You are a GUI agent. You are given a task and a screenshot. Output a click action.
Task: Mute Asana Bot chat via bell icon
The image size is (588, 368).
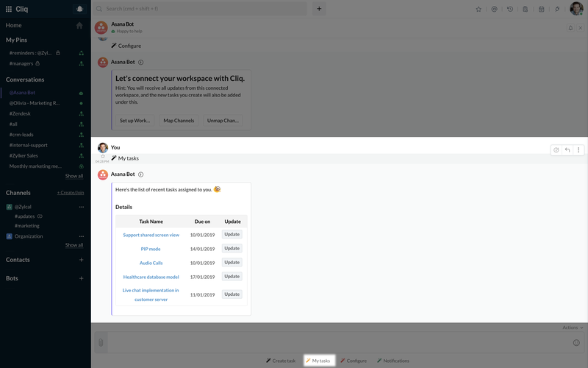pos(570,28)
